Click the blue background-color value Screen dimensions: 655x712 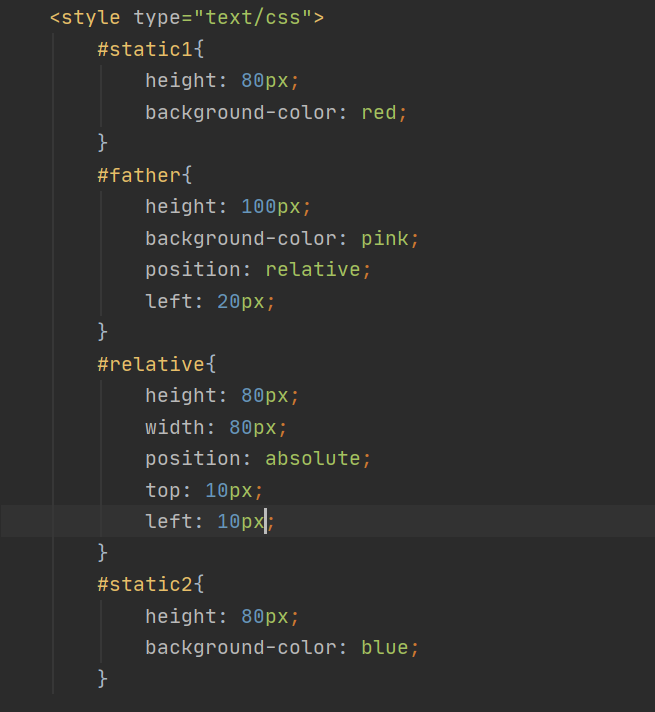tap(385, 647)
